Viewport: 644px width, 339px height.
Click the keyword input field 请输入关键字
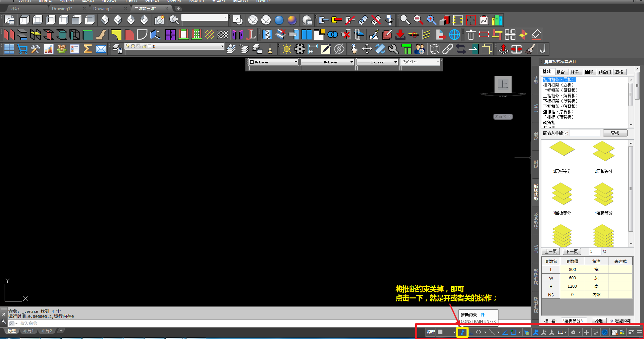tap(585, 133)
